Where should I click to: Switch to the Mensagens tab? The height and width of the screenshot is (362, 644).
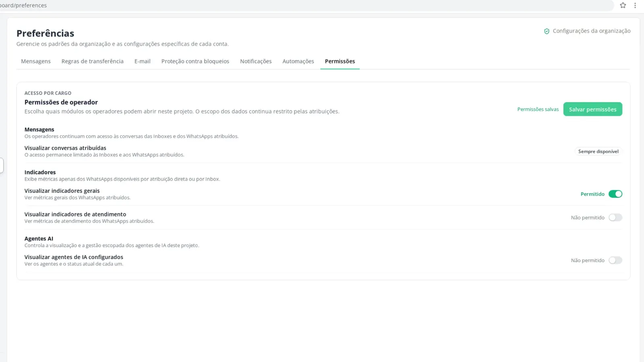pos(36,61)
